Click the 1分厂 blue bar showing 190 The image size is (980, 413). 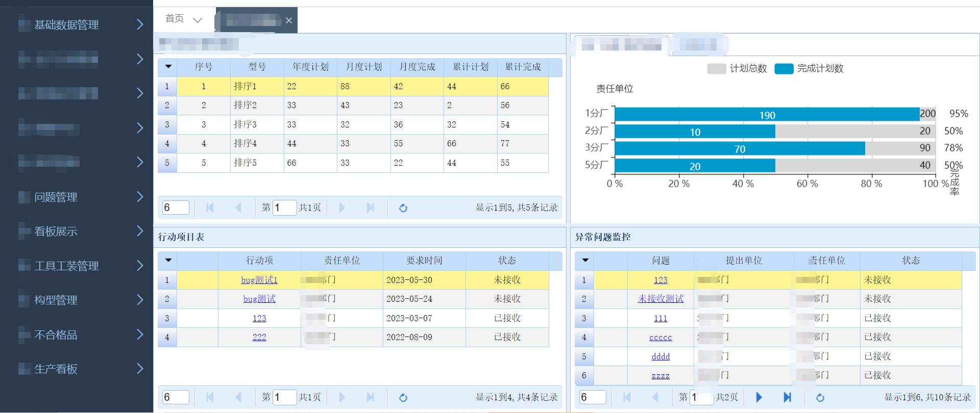point(767,114)
